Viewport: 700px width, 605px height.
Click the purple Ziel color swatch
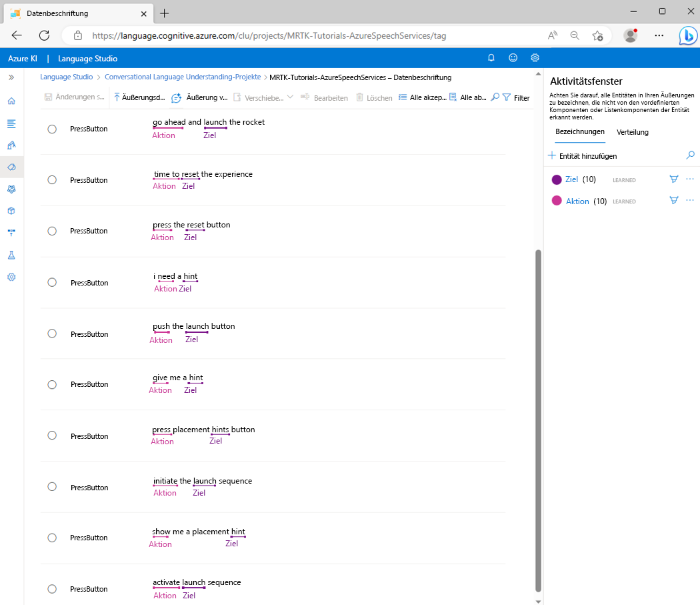[x=557, y=179]
